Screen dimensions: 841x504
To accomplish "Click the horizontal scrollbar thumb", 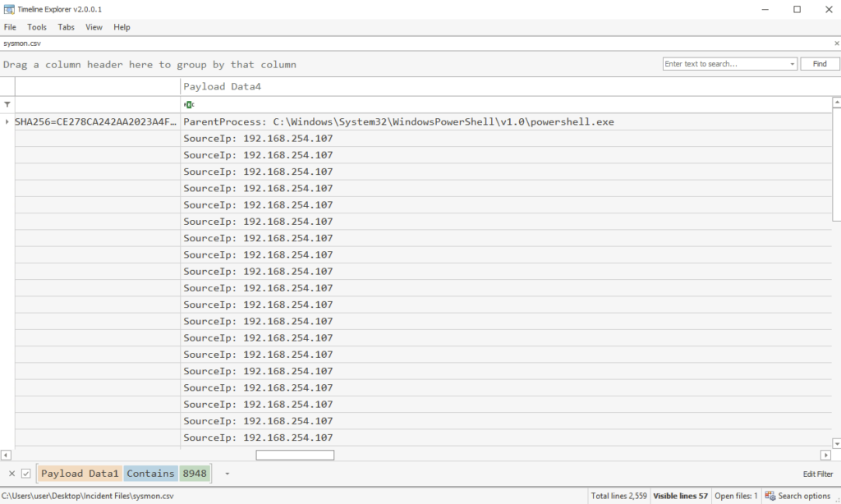I will point(295,456).
